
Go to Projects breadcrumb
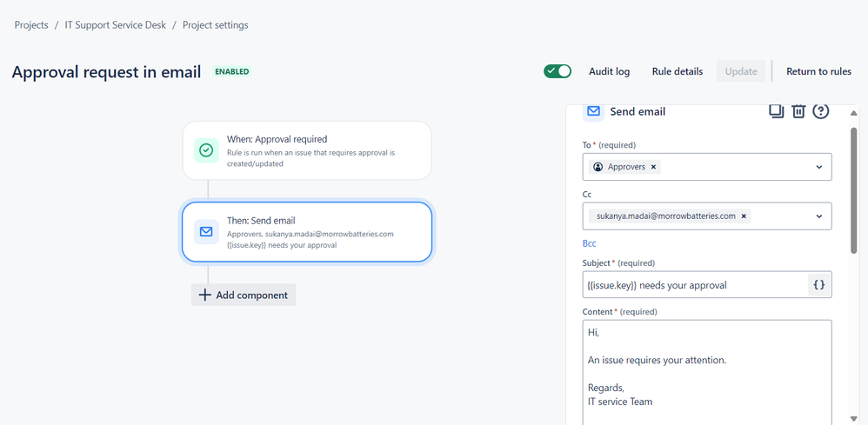click(31, 25)
